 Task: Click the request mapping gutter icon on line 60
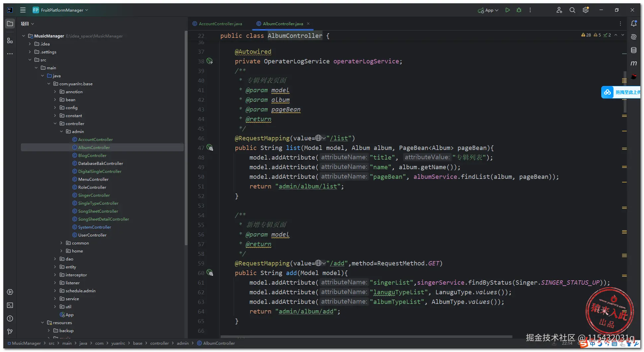tap(210, 273)
